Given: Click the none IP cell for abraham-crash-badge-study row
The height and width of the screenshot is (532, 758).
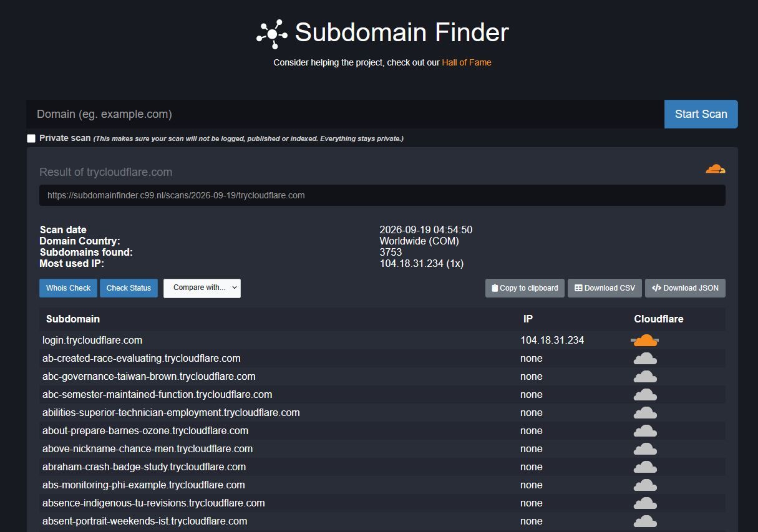Looking at the screenshot, I should tap(532, 467).
